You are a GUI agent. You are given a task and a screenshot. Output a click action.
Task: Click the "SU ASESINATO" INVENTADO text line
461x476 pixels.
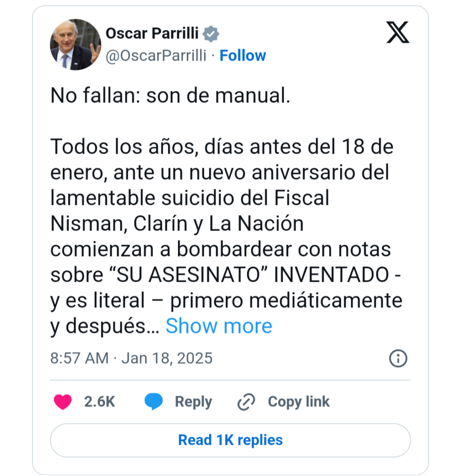coord(226,275)
